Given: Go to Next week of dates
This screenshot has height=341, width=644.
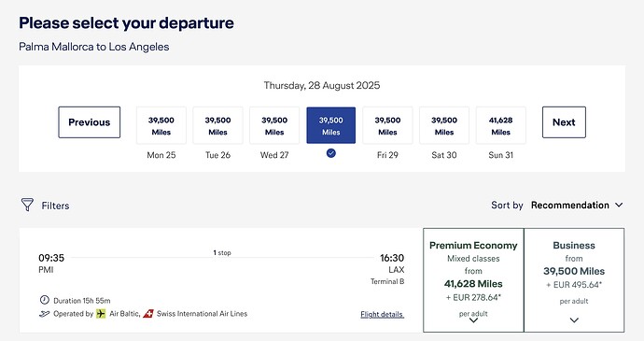Looking at the screenshot, I should [x=564, y=122].
